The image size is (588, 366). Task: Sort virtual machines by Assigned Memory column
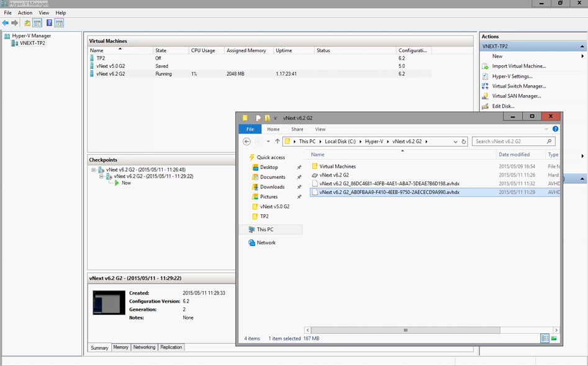(249, 50)
